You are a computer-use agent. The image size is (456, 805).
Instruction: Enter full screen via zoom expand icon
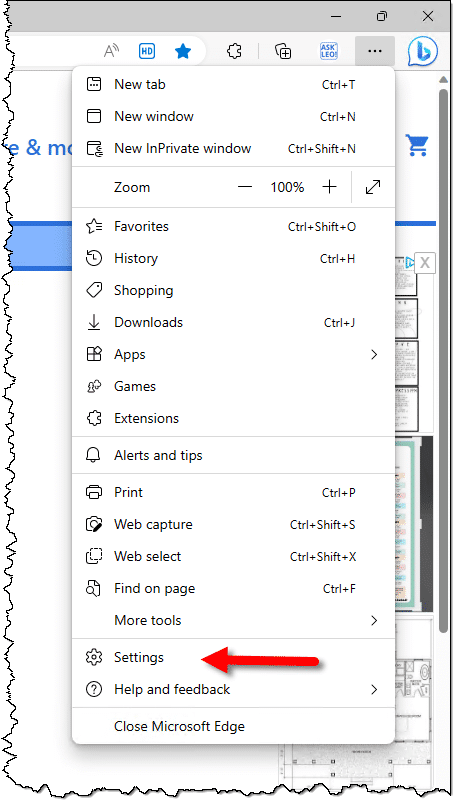point(373,187)
